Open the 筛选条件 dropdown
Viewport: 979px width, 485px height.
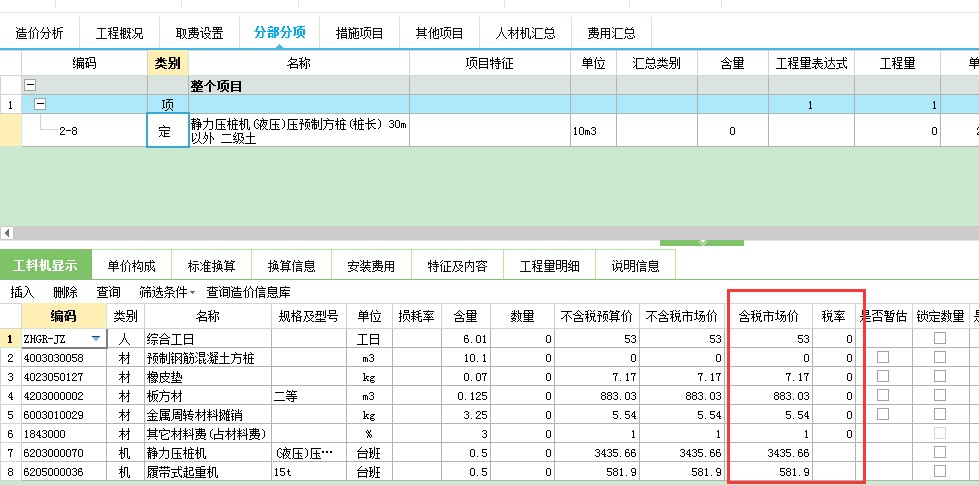(x=168, y=292)
